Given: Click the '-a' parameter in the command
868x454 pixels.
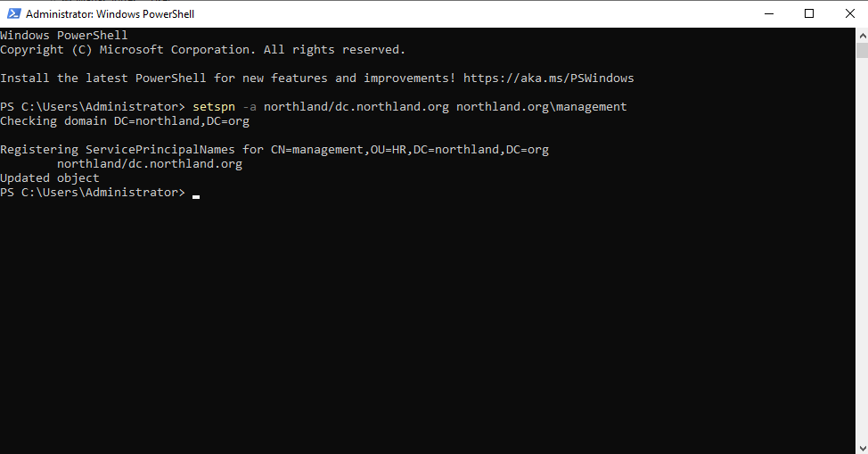Looking at the screenshot, I should pos(249,107).
